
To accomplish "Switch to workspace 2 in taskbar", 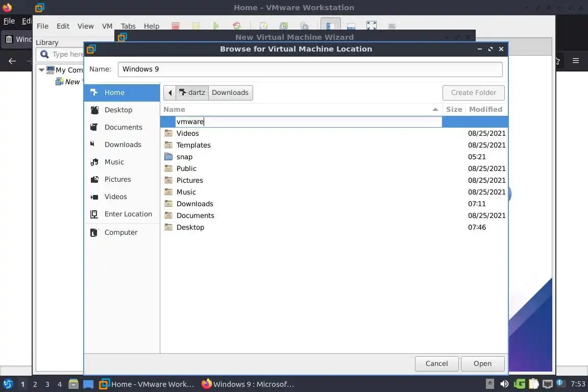I will [x=35, y=384].
